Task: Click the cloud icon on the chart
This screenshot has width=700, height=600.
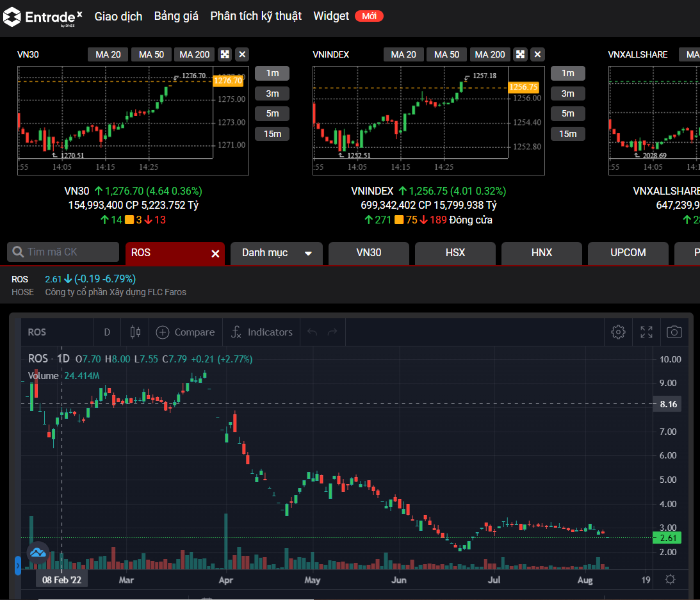Action: [38, 553]
